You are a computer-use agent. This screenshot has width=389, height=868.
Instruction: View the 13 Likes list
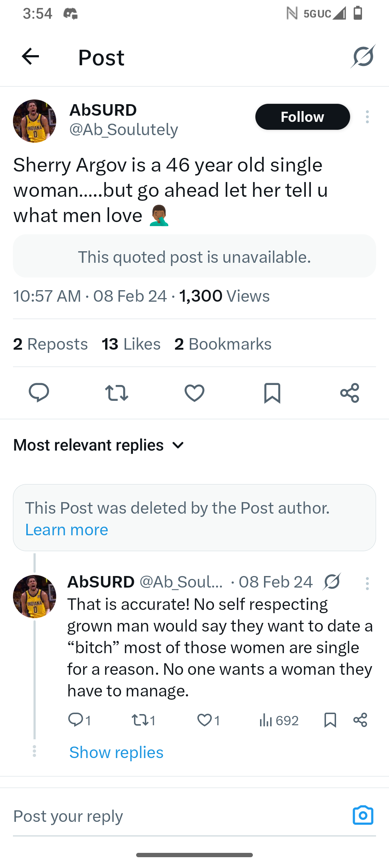click(x=131, y=344)
